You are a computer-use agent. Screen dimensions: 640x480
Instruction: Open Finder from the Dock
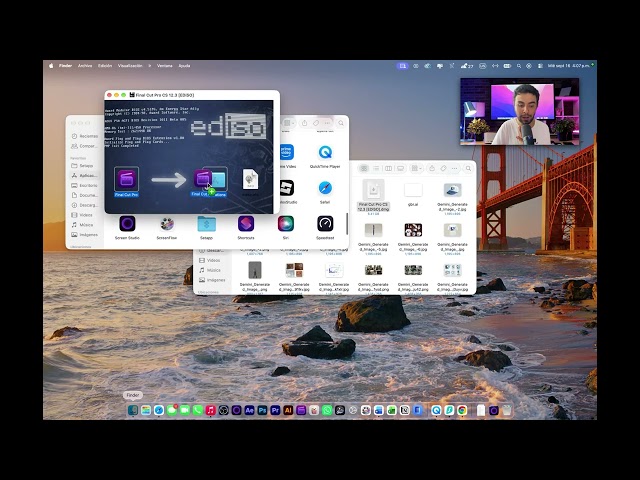(x=133, y=410)
